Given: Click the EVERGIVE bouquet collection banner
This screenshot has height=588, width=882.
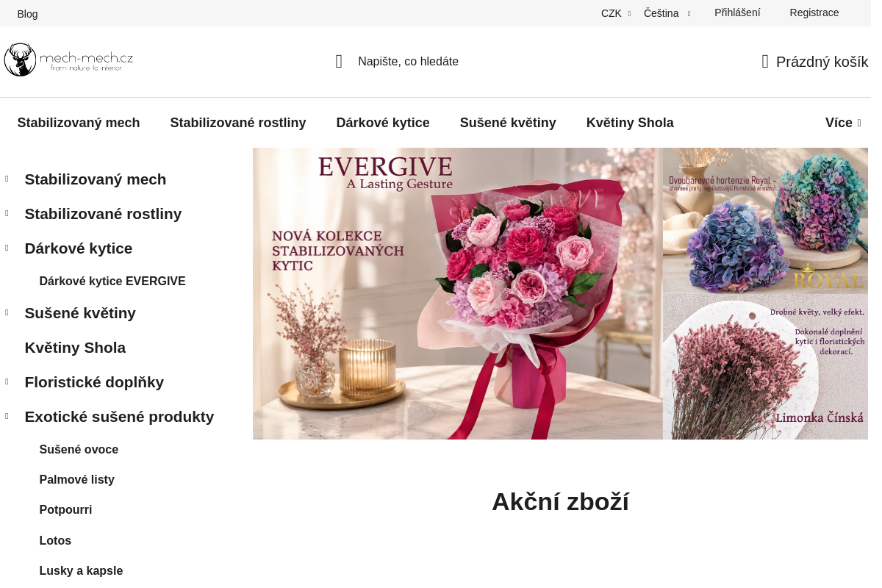Looking at the screenshot, I should (458, 293).
